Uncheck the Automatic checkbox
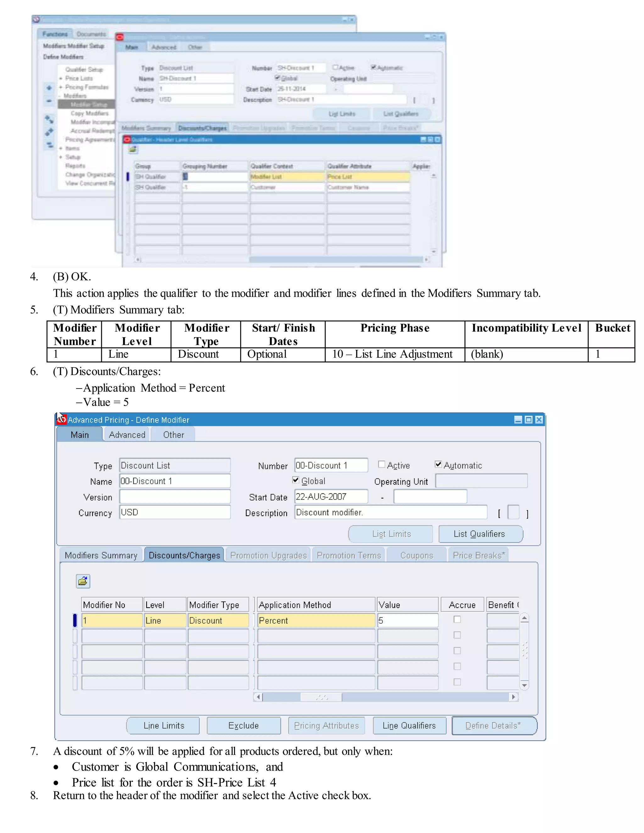 (x=438, y=464)
